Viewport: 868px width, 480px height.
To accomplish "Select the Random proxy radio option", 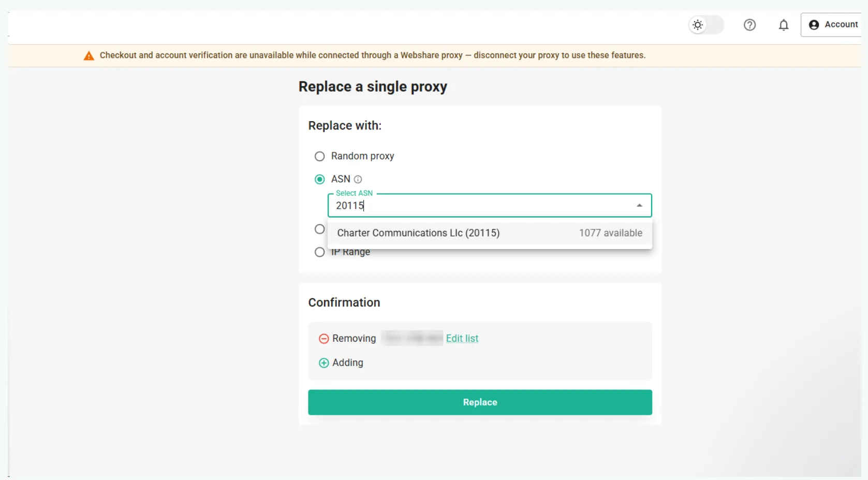I will [320, 156].
